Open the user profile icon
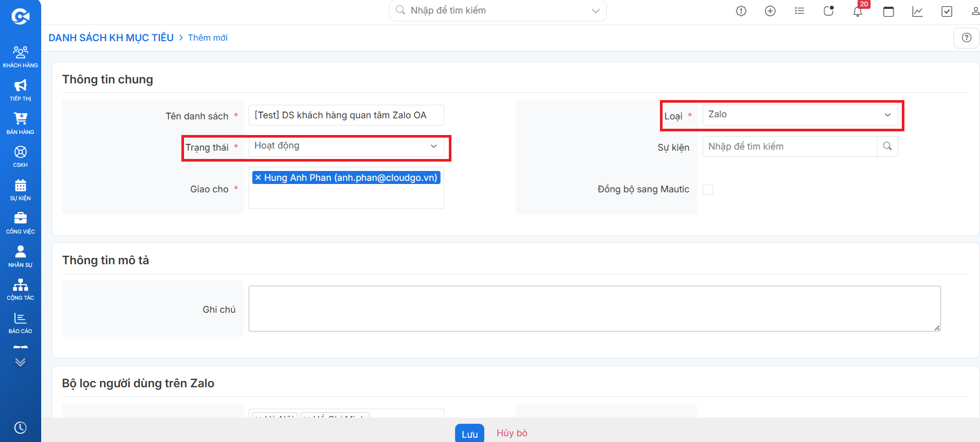 [x=975, y=11]
